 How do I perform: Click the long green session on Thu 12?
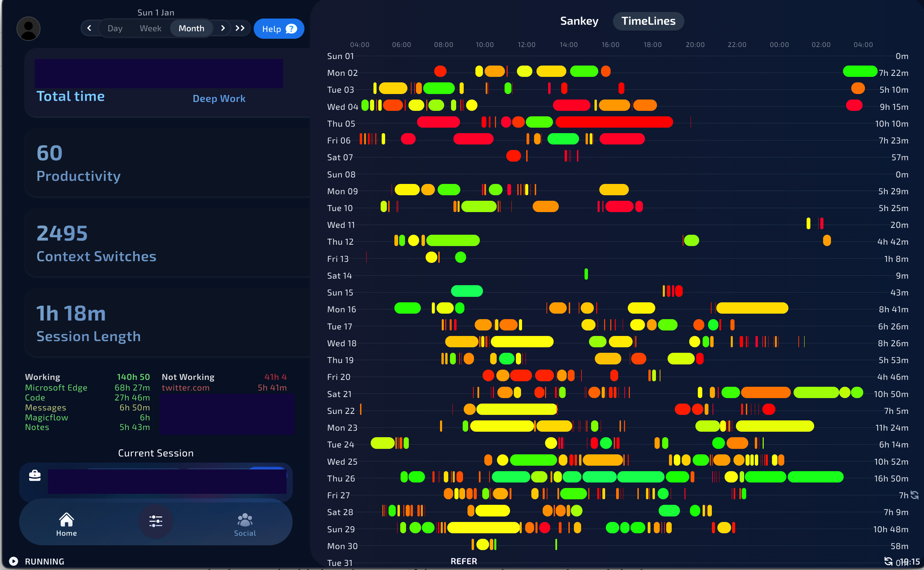pyautogui.click(x=453, y=241)
